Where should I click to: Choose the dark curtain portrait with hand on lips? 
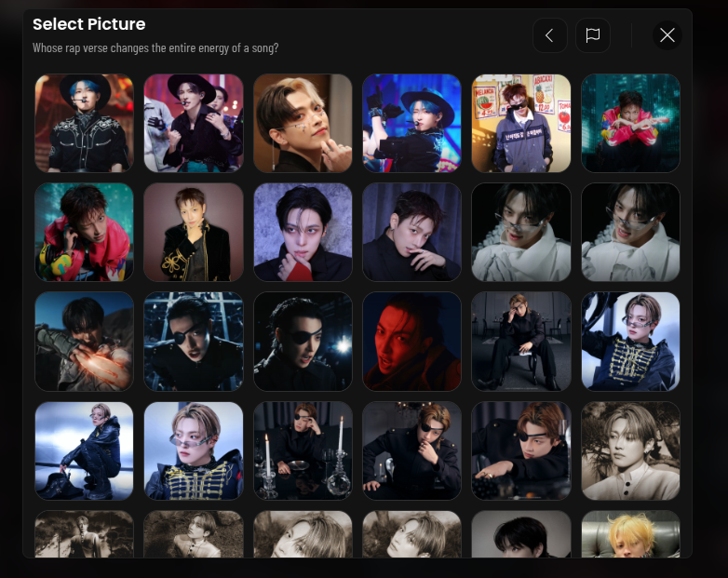click(x=411, y=232)
